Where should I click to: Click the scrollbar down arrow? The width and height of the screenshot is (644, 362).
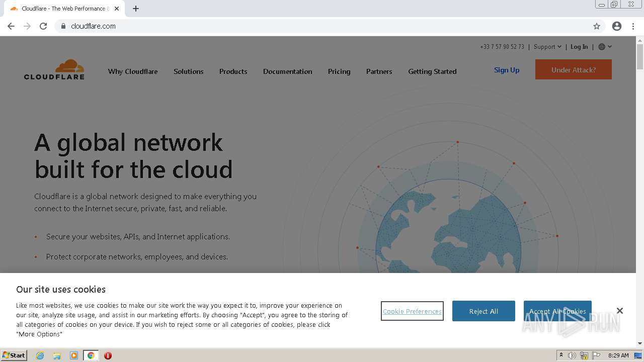coord(640,343)
